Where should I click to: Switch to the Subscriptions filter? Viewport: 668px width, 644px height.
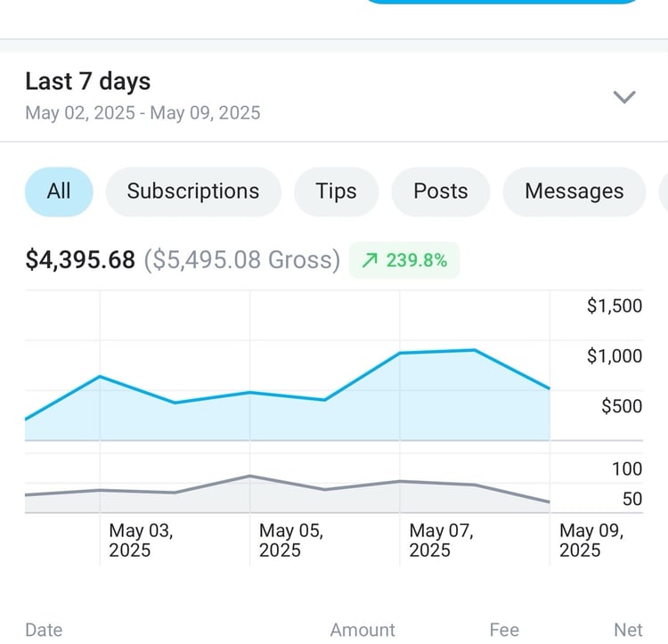[x=193, y=192]
